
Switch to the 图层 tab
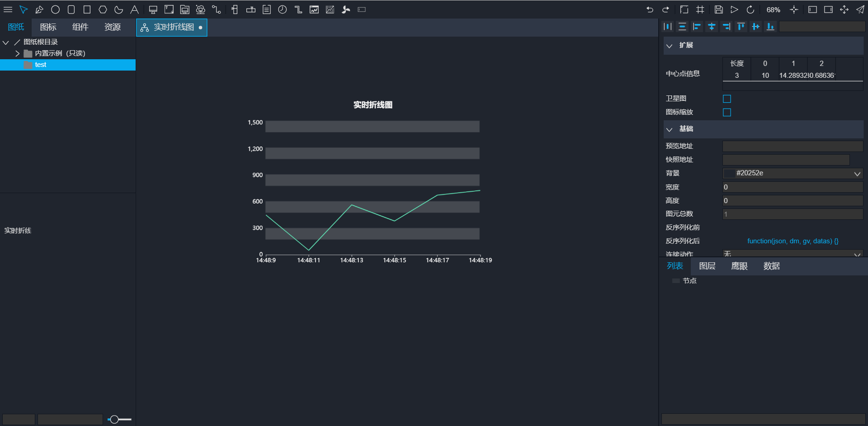(707, 266)
